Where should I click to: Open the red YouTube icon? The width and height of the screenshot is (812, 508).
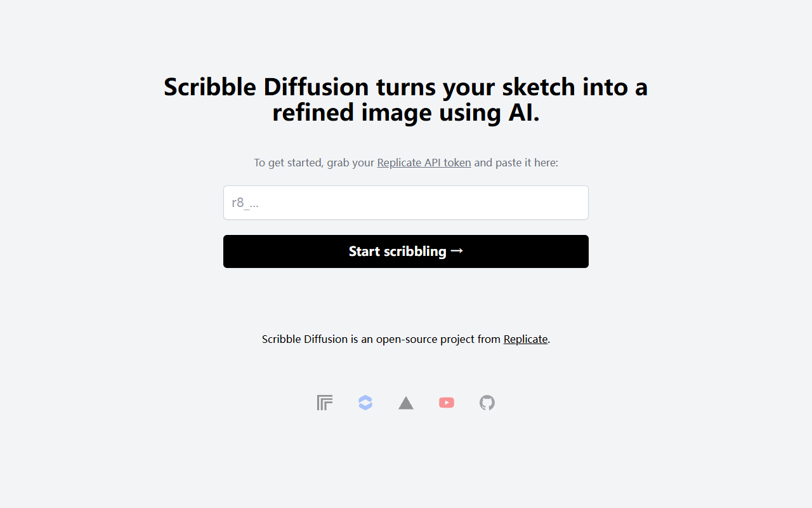447,403
